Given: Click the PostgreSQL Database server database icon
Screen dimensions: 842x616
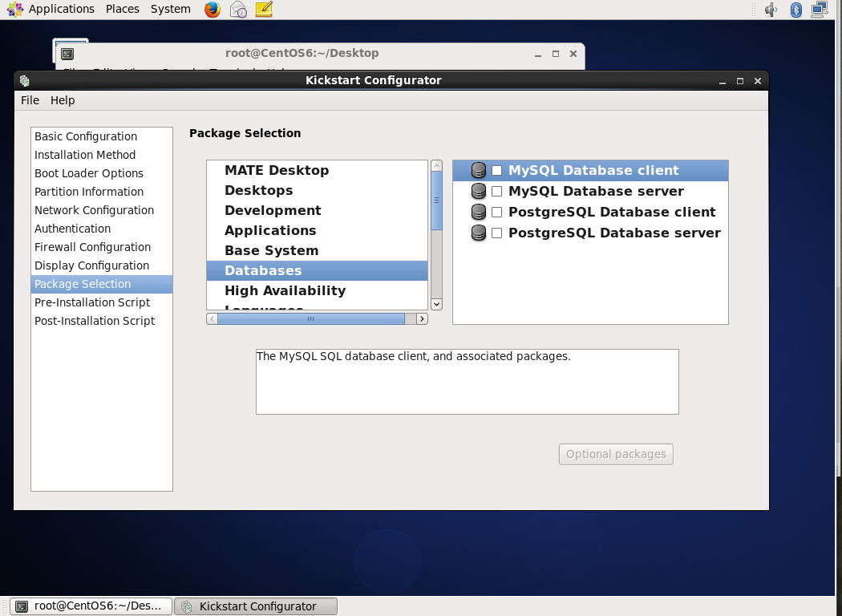Looking at the screenshot, I should point(478,233).
